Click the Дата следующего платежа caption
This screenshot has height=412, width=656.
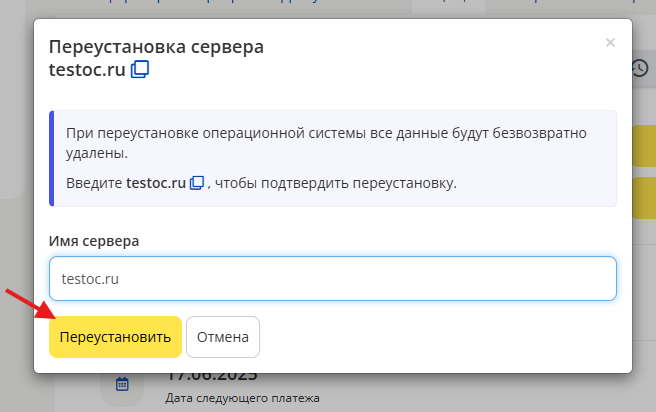pos(242,398)
